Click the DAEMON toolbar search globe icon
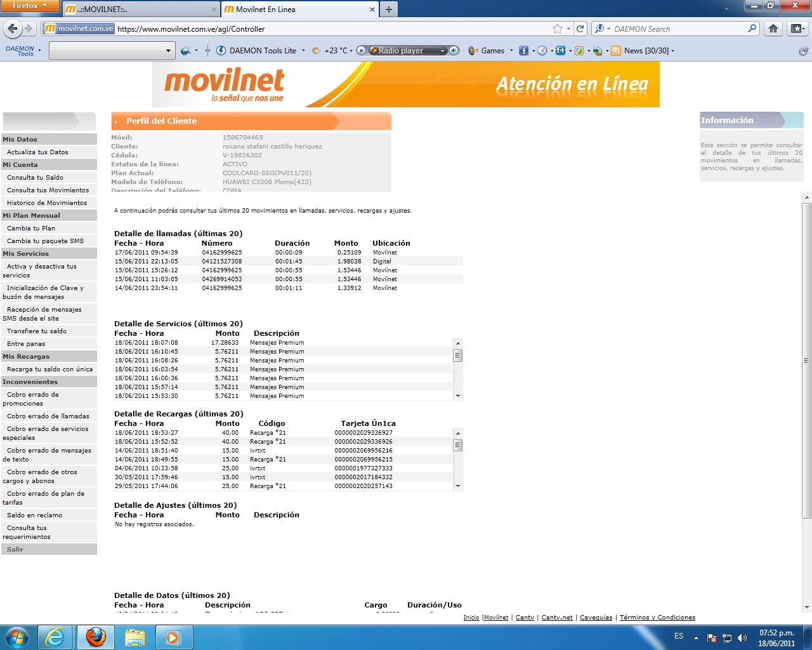The image size is (812, 650). point(185,51)
